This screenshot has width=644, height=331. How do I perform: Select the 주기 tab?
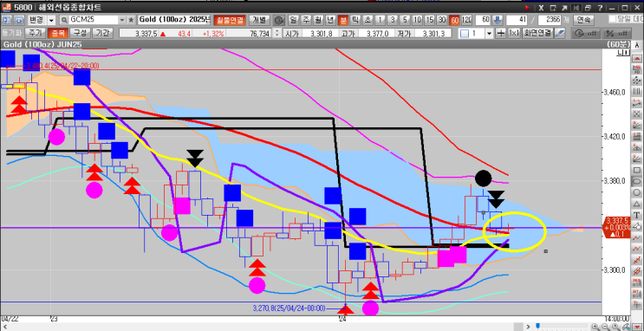click(35, 33)
